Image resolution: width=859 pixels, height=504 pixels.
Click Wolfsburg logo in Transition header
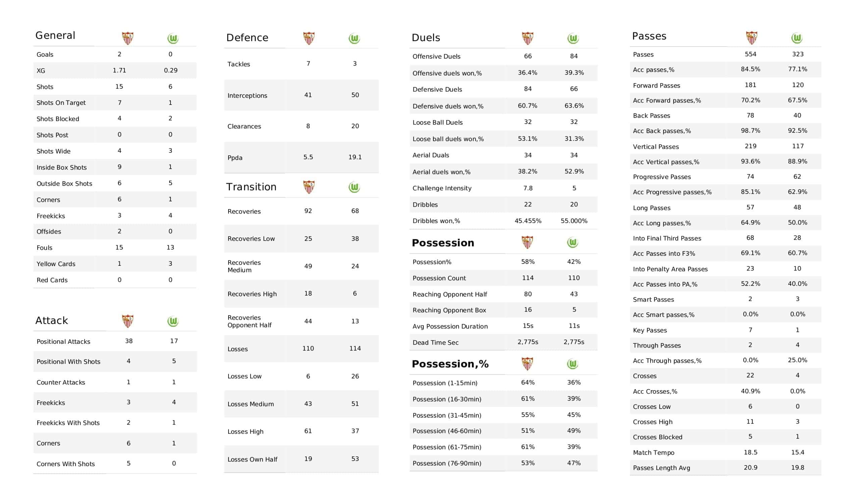354,187
